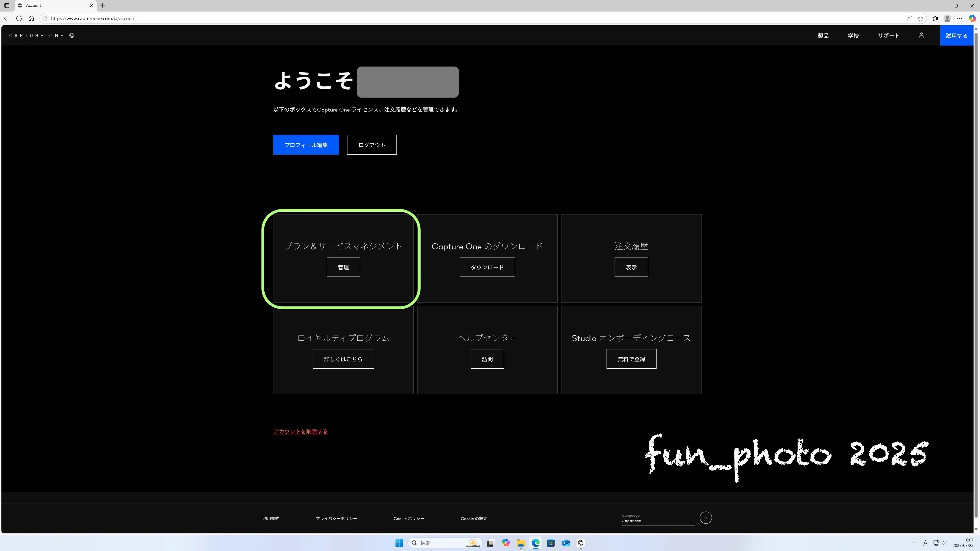The width and height of the screenshot is (980, 551).
Task: Open Outlook from the taskbar
Action: (566, 543)
